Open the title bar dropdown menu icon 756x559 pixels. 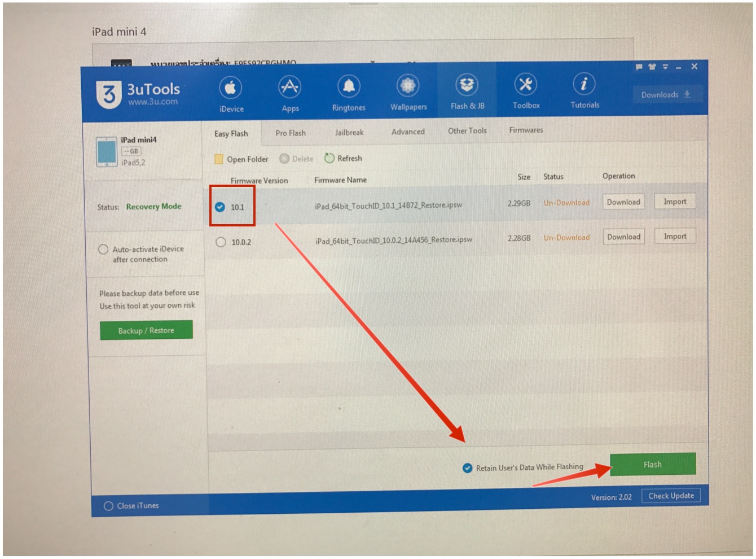[666, 67]
